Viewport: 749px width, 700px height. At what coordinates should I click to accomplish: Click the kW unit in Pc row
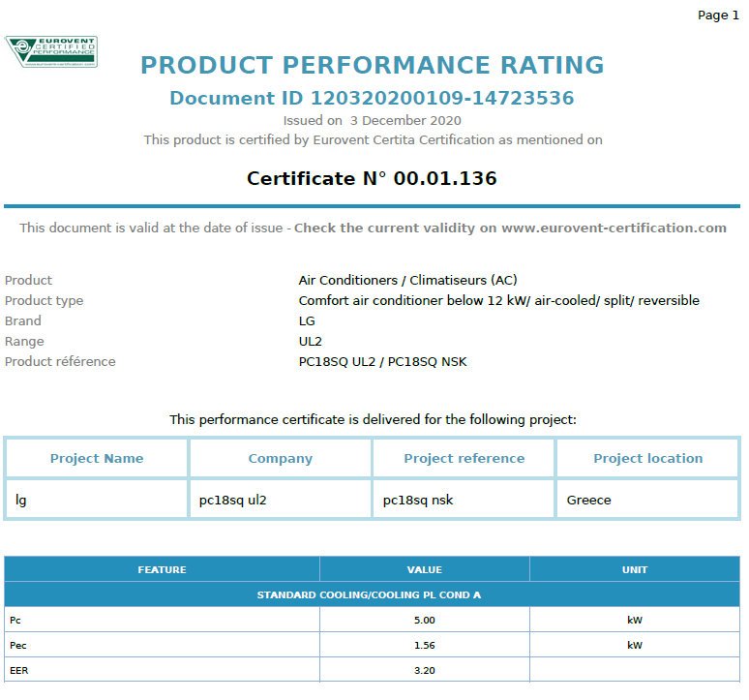(635, 621)
